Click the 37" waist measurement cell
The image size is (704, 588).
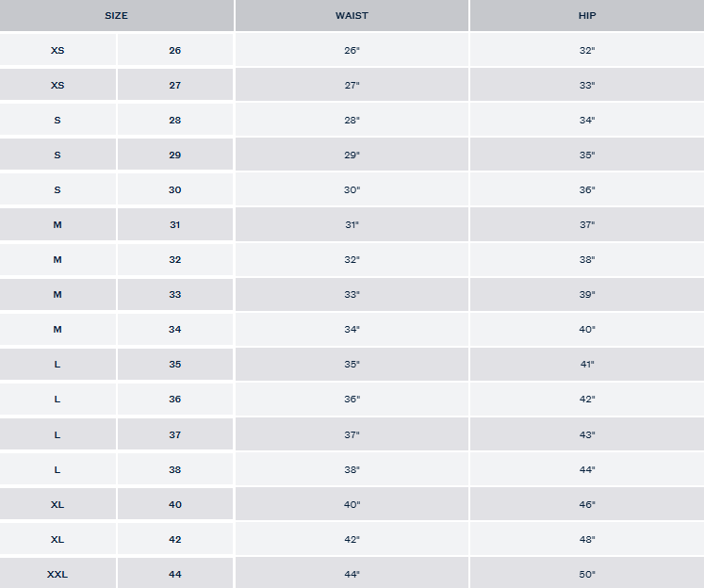pyautogui.click(x=352, y=434)
